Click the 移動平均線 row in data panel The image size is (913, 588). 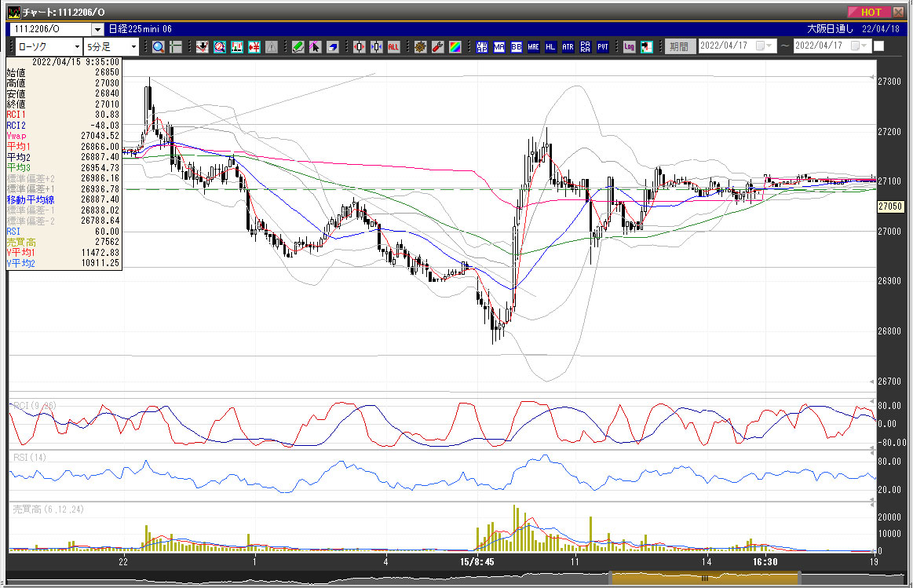click(x=63, y=199)
